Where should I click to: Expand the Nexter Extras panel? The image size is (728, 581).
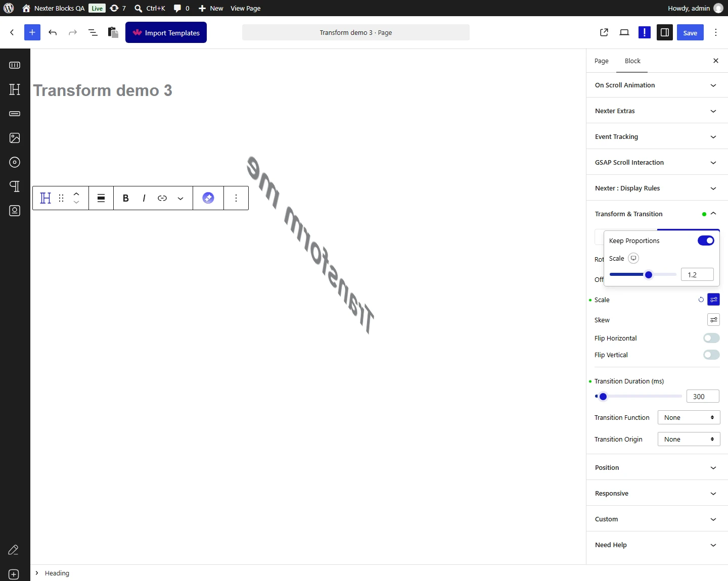657,111
